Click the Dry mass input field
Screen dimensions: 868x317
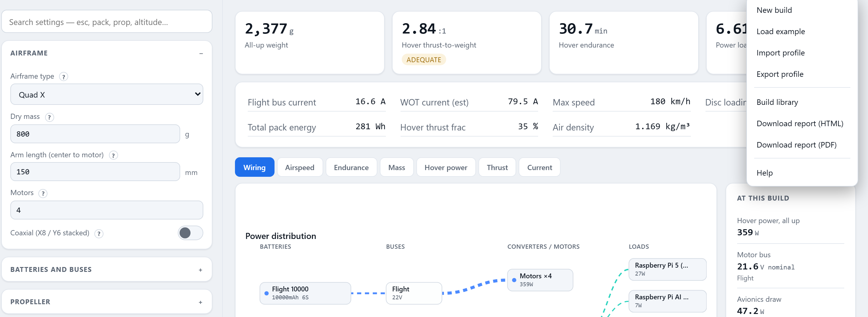coord(95,134)
